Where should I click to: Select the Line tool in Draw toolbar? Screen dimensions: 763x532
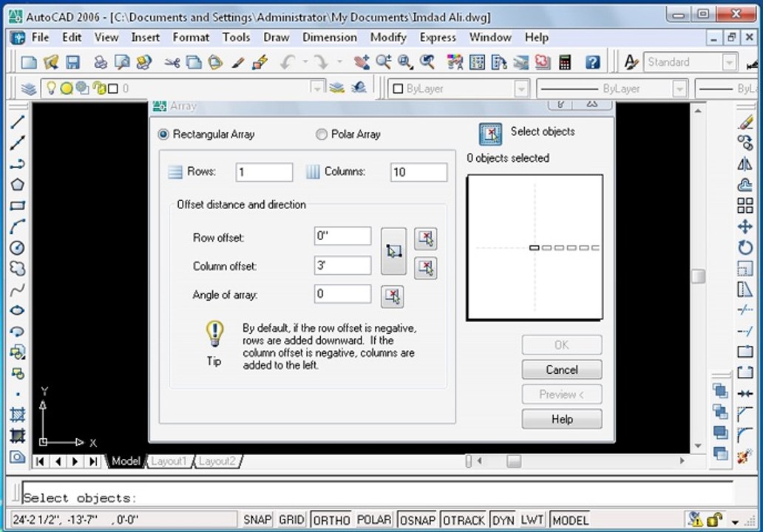pyautogui.click(x=18, y=122)
